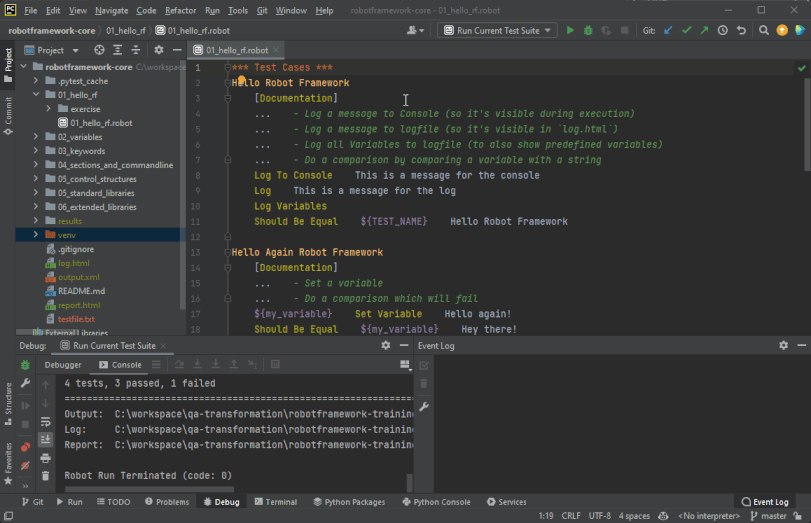Click Git Commit checkmark icon
This screenshot has height=523, width=811.
click(686, 30)
